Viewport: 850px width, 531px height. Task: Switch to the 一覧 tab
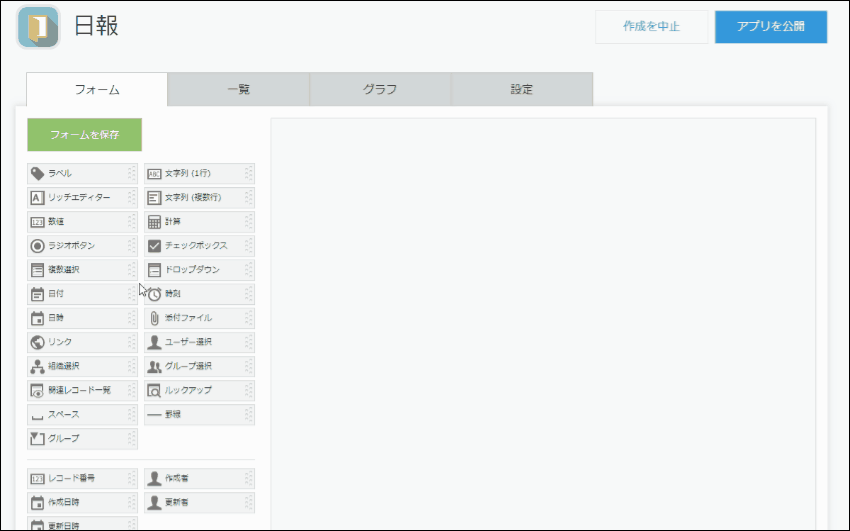click(x=238, y=89)
